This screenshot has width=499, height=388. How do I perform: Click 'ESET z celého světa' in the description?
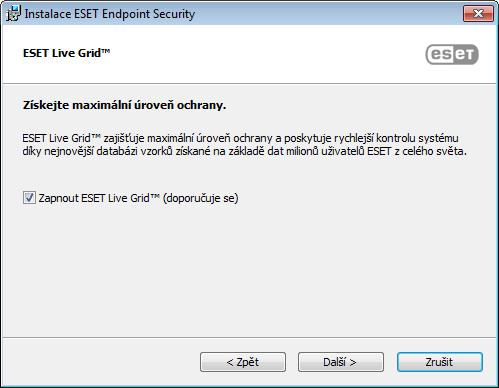coord(417,151)
